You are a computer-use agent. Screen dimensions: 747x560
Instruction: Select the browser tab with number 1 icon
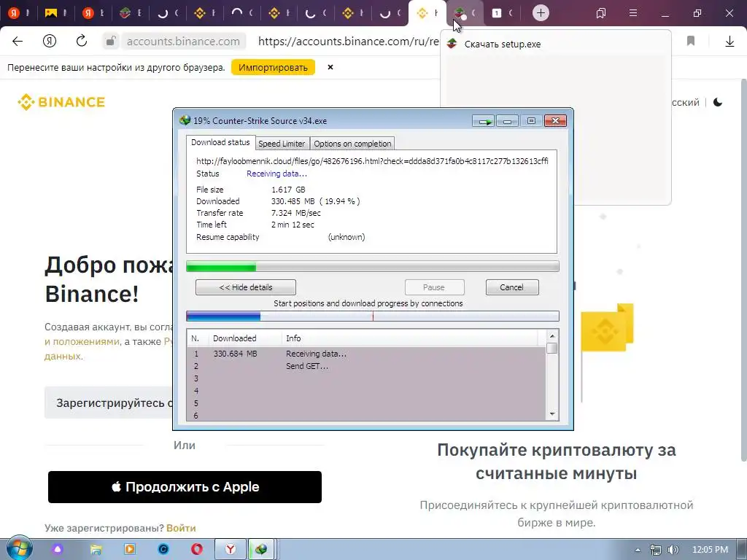(502, 13)
